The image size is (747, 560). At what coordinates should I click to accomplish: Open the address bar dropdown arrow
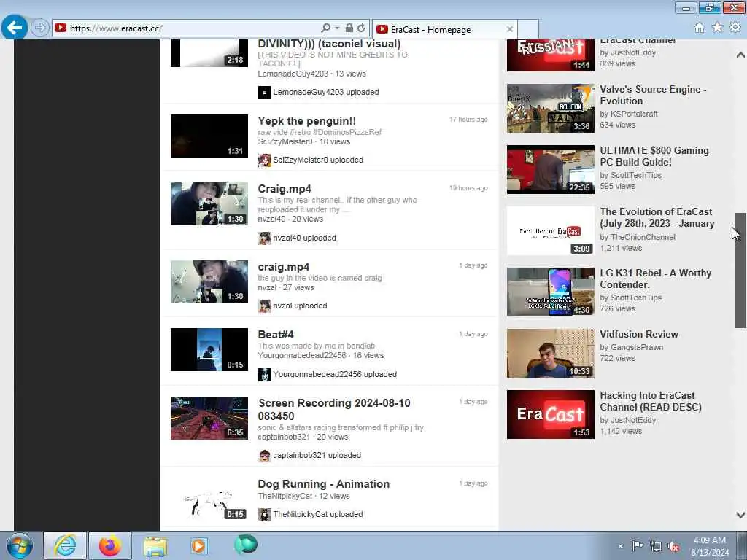click(x=337, y=28)
